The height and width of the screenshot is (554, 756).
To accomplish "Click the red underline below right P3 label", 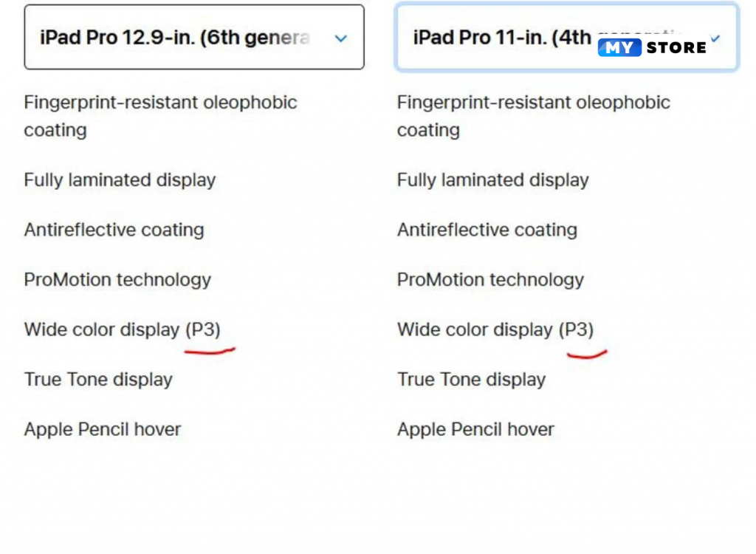I will (585, 352).
